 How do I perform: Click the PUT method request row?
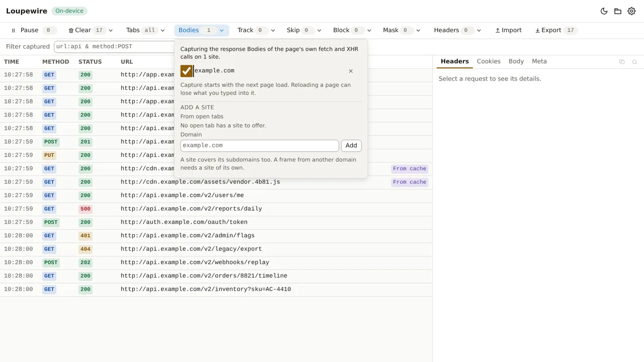tap(87, 155)
